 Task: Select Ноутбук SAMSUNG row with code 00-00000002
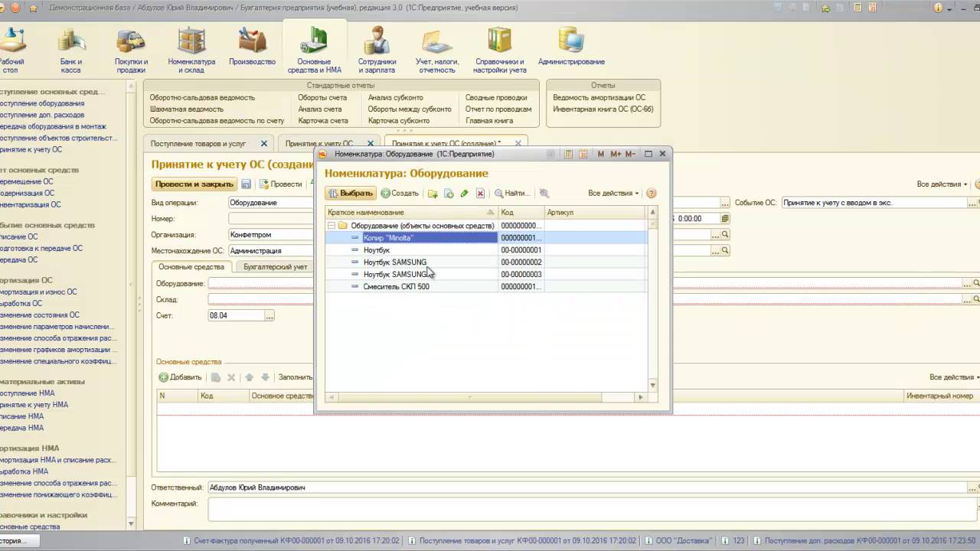(x=486, y=262)
